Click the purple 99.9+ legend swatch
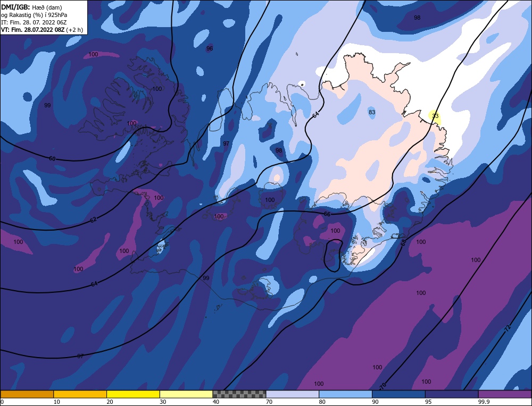The width and height of the screenshot is (532, 406). [x=505, y=394]
